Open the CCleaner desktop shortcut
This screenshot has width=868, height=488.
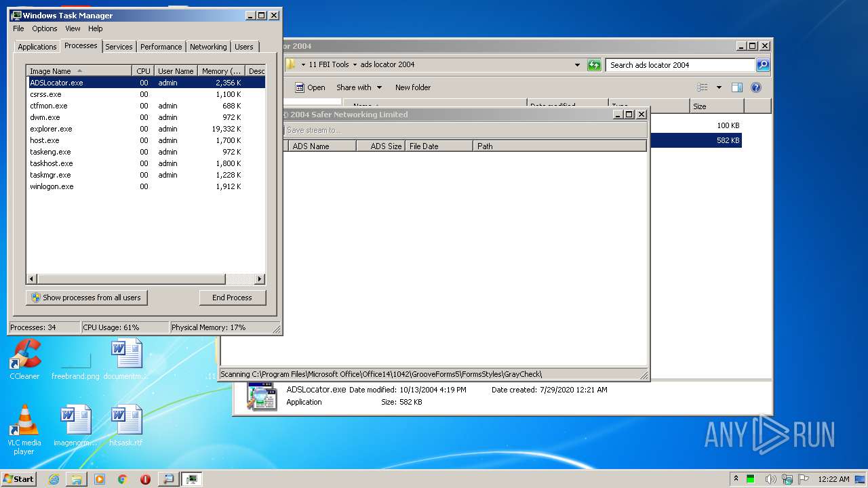click(25, 359)
